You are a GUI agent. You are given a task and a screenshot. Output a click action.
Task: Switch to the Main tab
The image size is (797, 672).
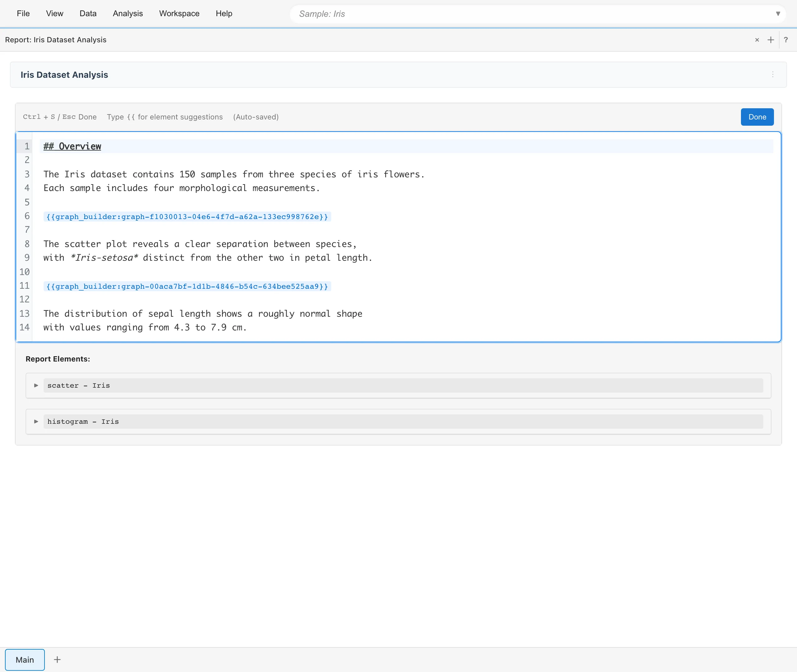[x=25, y=660]
